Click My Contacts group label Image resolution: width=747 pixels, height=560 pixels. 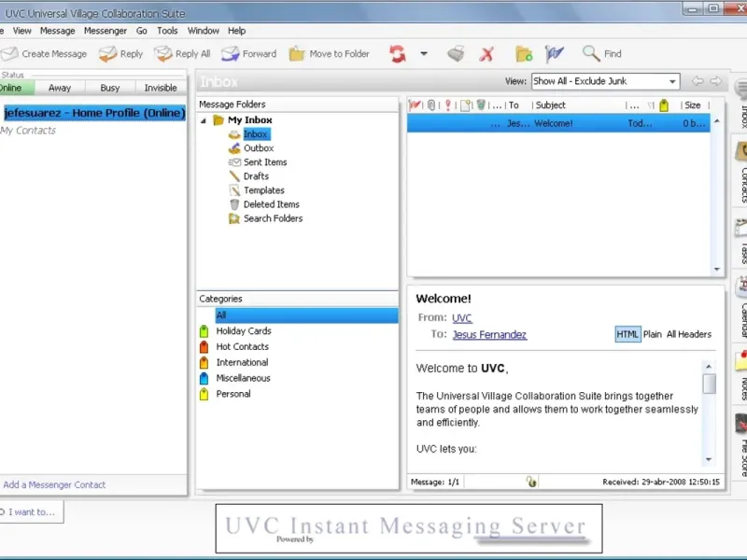click(x=28, y=131)
